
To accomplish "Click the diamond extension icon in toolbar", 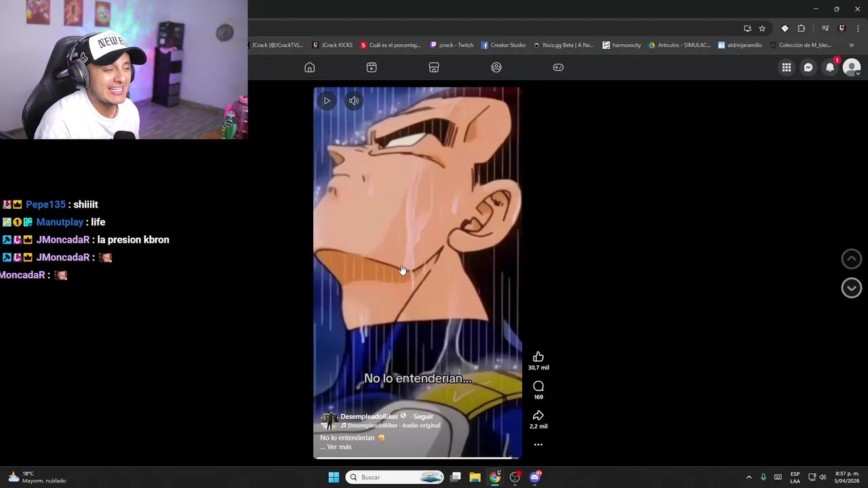I will [785, 28].
